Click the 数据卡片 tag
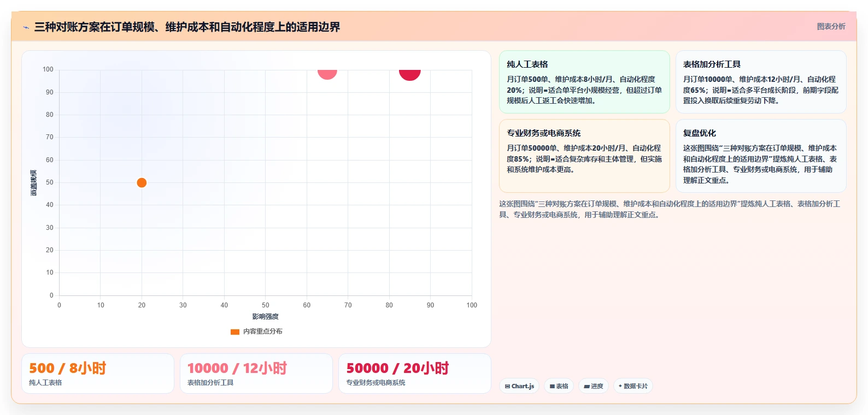 (633, 386)
